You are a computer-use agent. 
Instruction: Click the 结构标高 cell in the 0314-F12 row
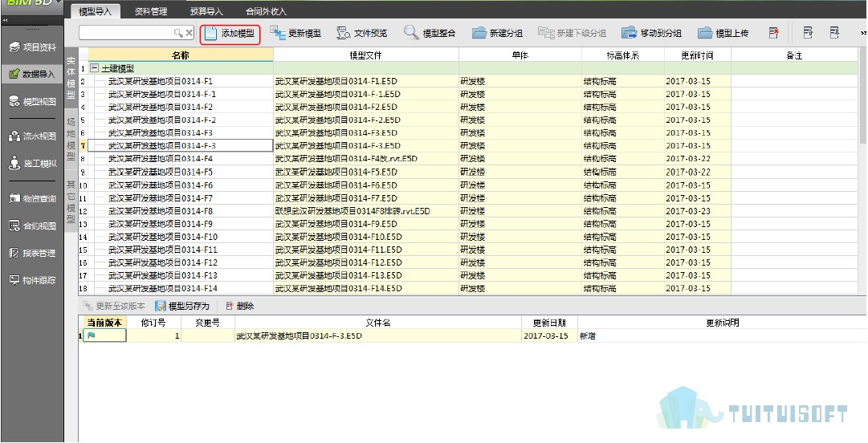[x=623, y=262]
